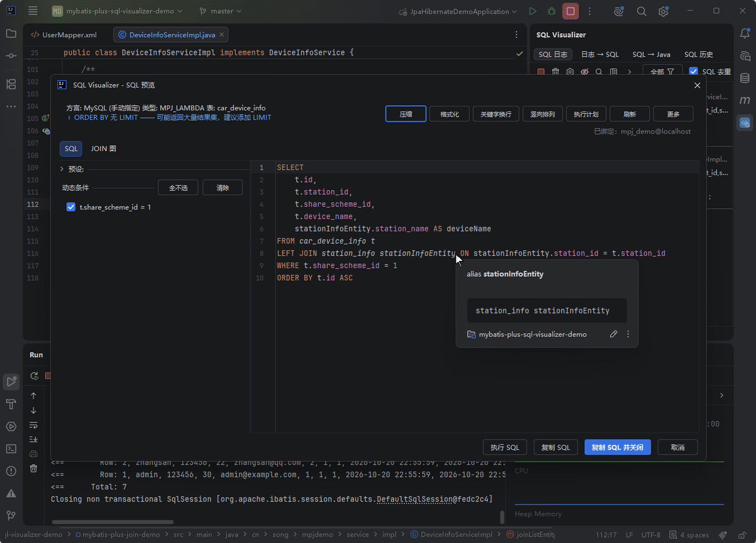The image size is (756, 543).
Task: Open SQL Visualizer panel settings gear
Action: click(x=570, y=71)
